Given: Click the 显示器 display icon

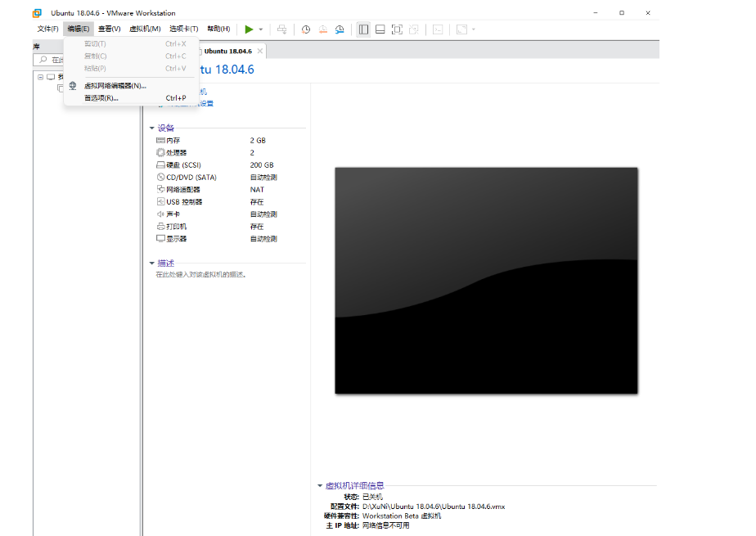Looking at the screenshot, I should point(160,239).
